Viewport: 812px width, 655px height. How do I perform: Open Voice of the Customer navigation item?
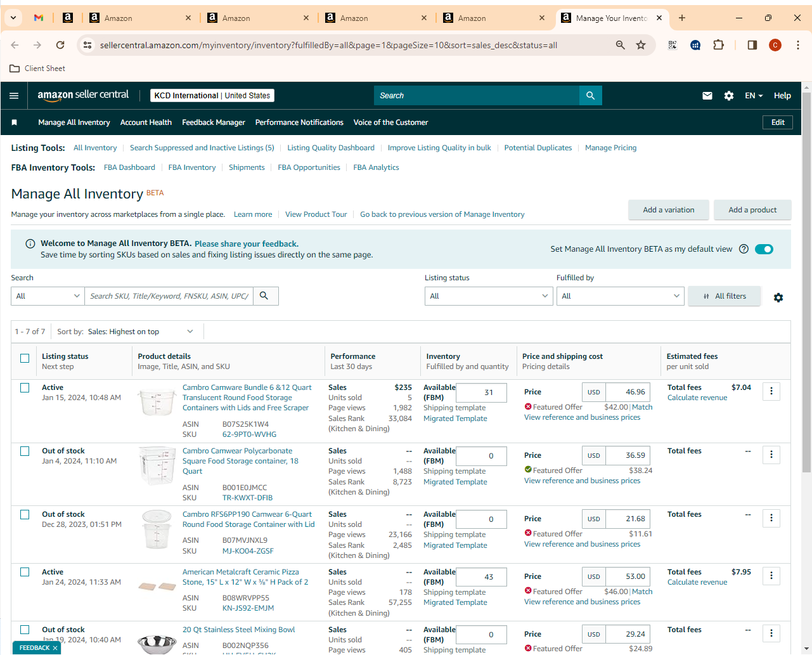tap(390, 122)
